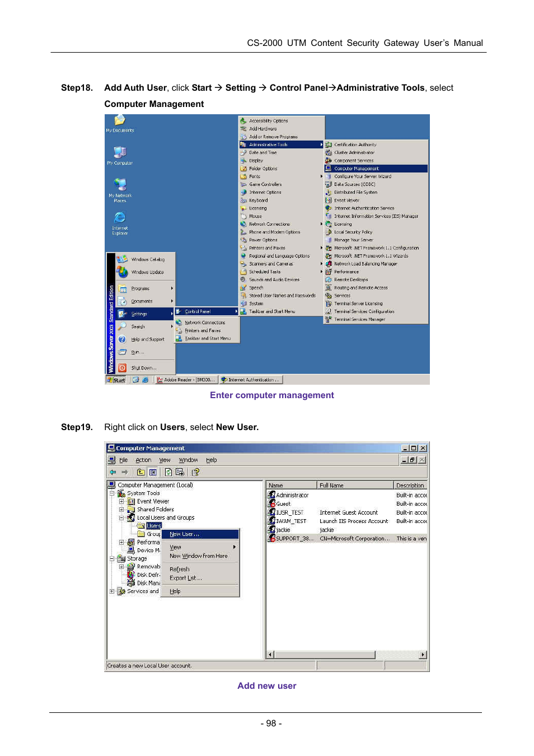
Task: Click the Refresh toolbar icon
Action: click(168, 472)
